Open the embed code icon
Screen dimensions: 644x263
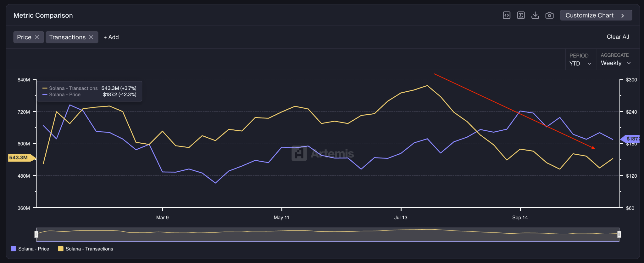point(507,15)
